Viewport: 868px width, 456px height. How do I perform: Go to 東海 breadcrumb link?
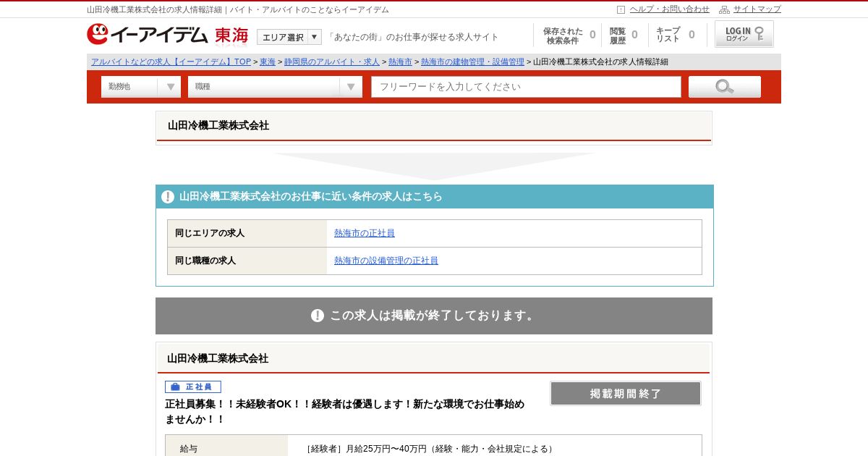(268, 62)
